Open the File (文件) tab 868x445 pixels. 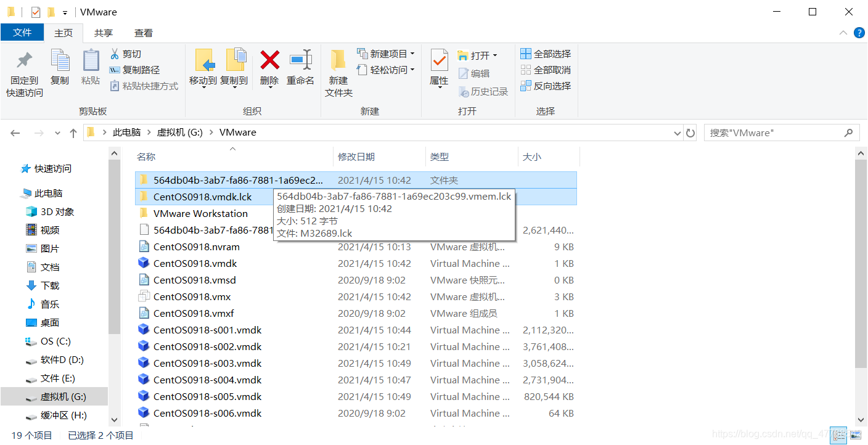coord(22,33)
